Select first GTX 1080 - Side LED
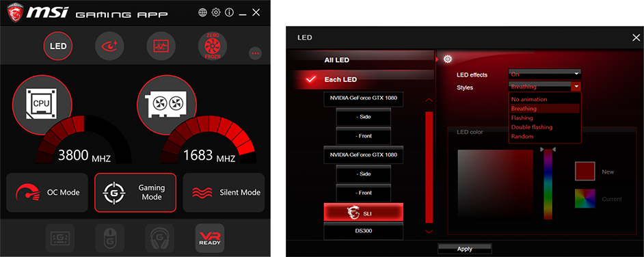 click(x=364, y=118)
